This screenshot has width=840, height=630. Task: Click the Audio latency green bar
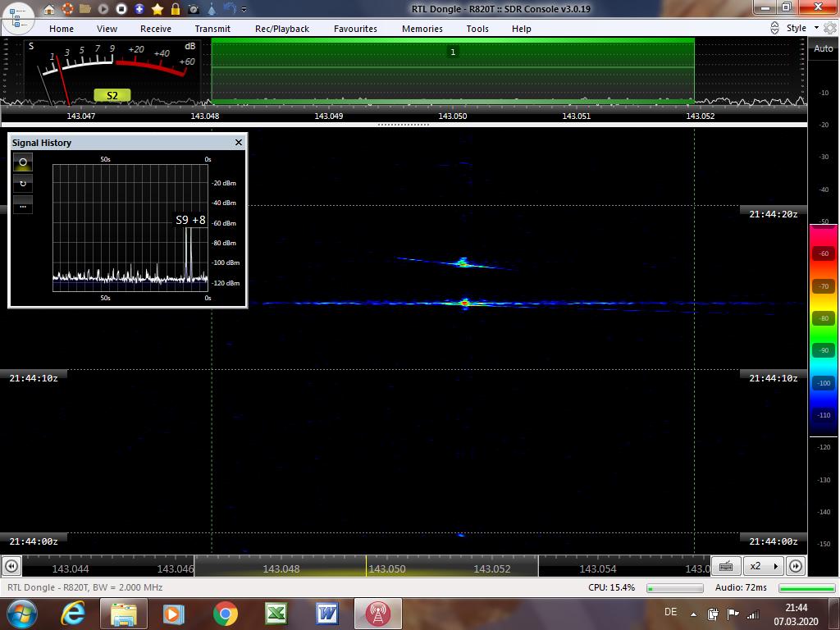(x=807, y=588)
